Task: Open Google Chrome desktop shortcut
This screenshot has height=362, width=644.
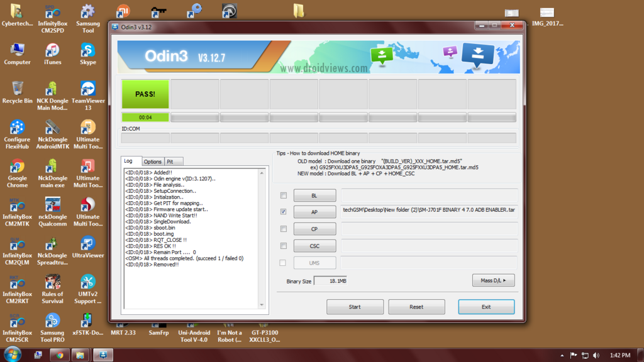Action: (x=17, y=173)
